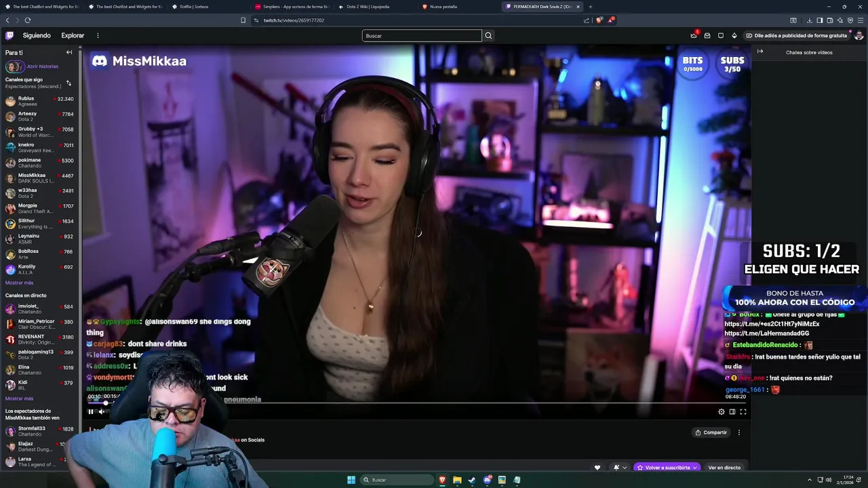Open MissMikkaa channel in sidebar
Image resolution: width=868 pixels, height=488 pixels.
click(39, 178)
